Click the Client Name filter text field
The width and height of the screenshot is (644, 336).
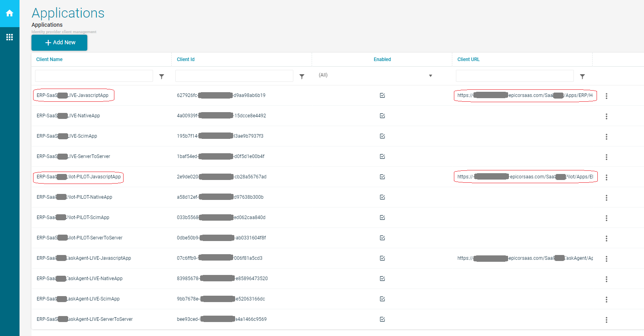(x=94, y=76)
